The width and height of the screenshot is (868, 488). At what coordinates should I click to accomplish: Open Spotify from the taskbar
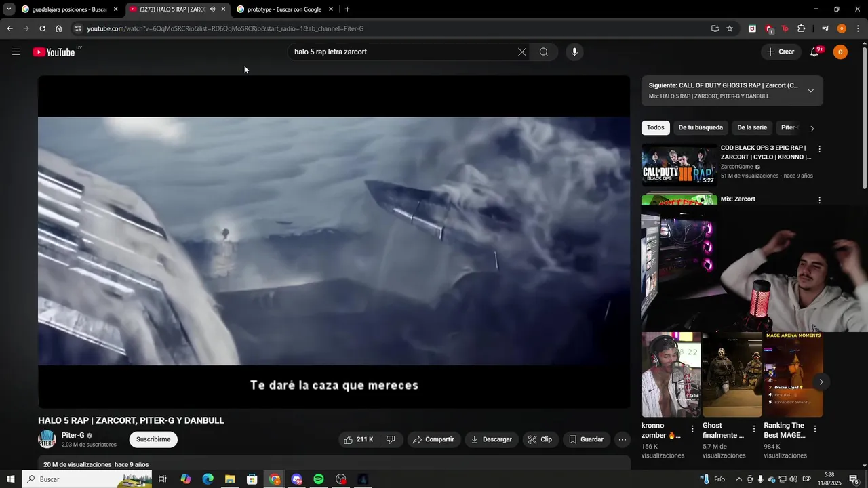(x=319, y=479)
